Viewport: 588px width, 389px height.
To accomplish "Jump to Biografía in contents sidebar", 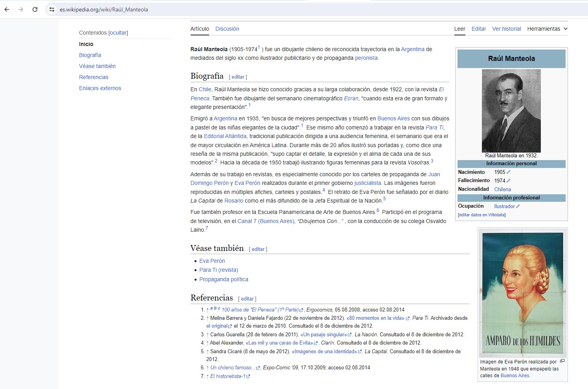I will click(90, 55).
